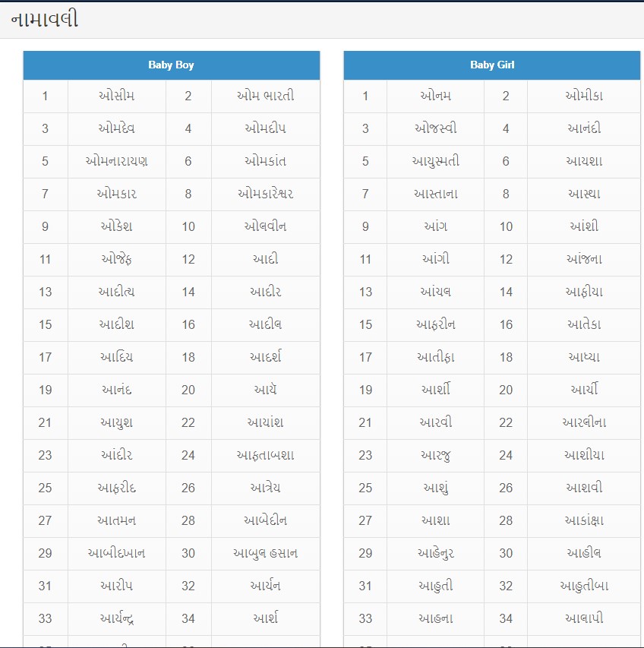Click the girl name ઓનમ
Image resolution: width=644 pixels, height=648 pixels.
click(435, 96)
